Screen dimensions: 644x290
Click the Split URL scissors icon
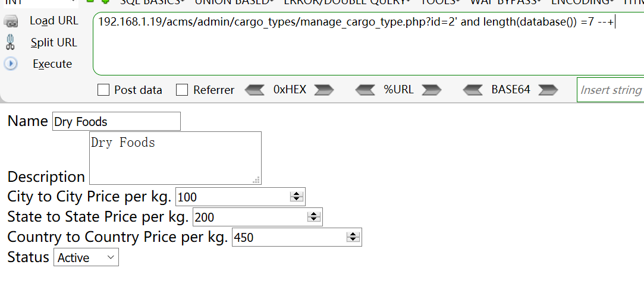(x=11, y=42)
